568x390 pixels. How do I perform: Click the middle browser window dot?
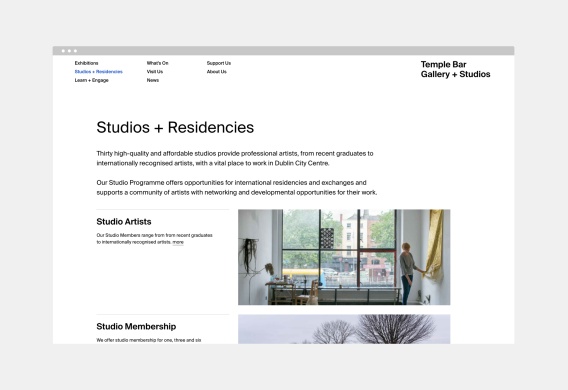pyautogui.click(x=69, y=51)
